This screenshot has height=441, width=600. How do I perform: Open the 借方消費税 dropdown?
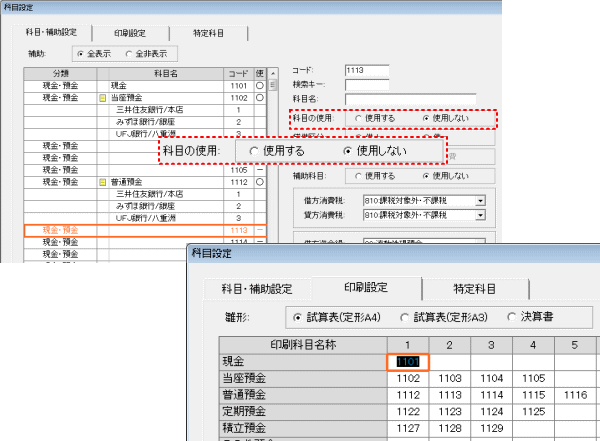point(480,201)
